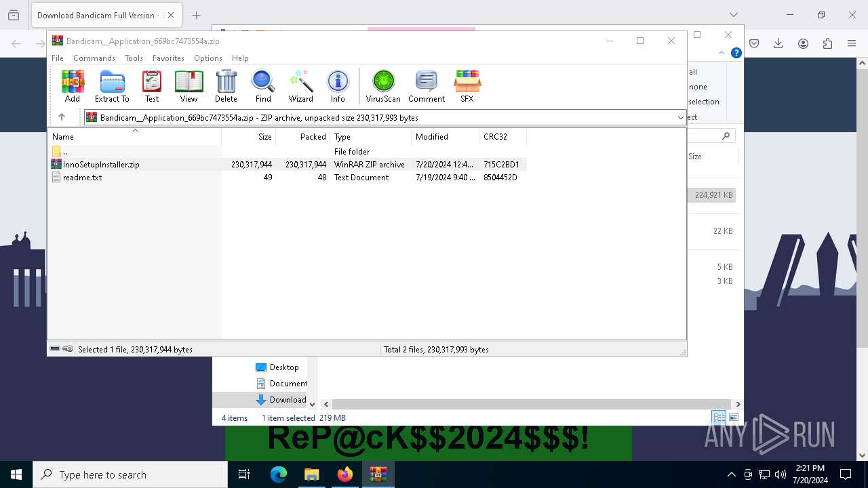
Task: Click the CRC32 value 8504452D
Action: (x=500, y=177)
